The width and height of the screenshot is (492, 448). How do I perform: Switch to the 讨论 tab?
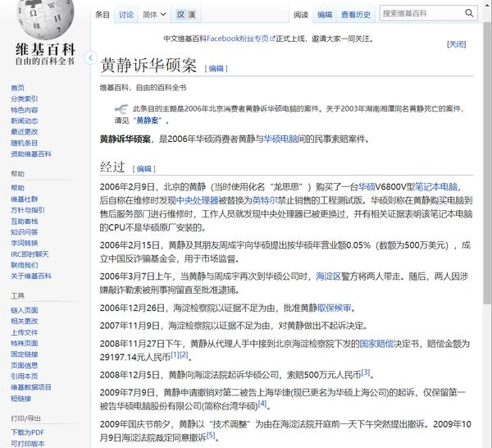(x=126, y=15)
